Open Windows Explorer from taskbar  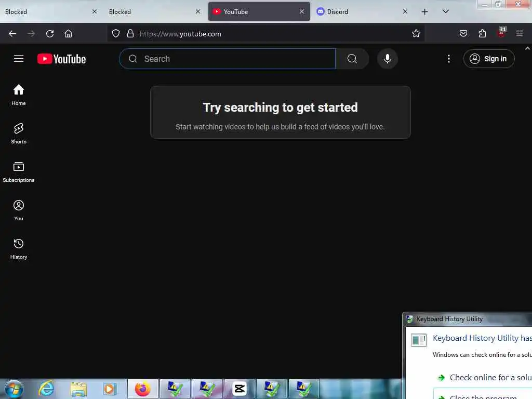78,389
